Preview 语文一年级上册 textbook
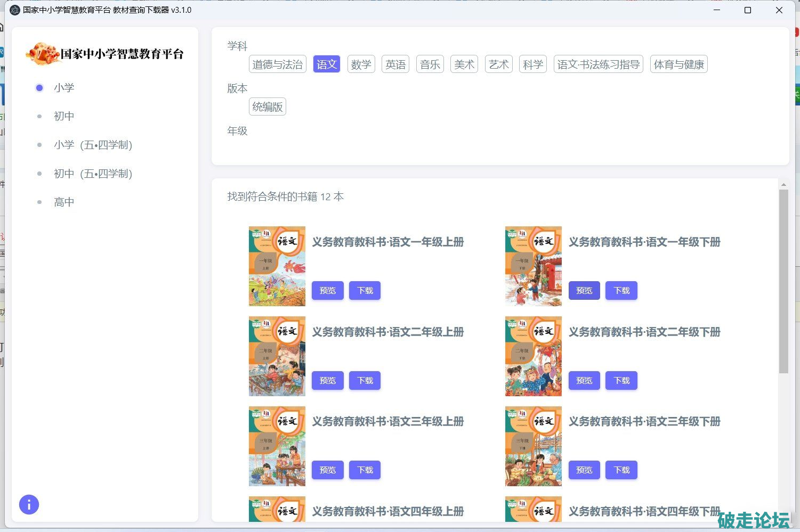This screenshot has height=532, width=800. pyautogui.click(x=327, y=291)
